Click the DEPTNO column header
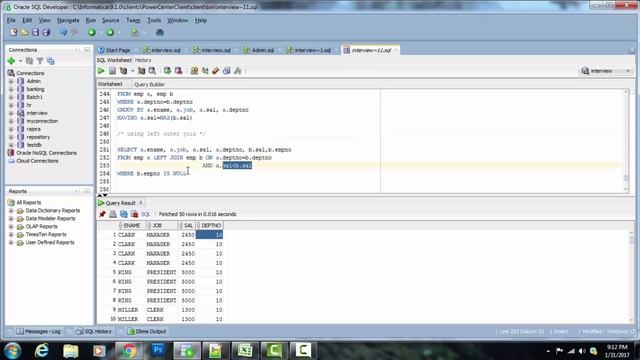 point(209,225)
